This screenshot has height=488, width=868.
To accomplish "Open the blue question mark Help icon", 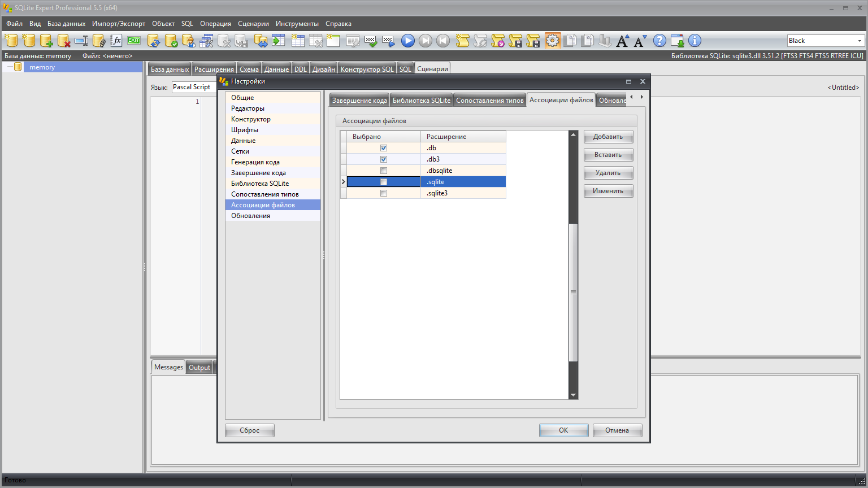I will click(659, 41).
